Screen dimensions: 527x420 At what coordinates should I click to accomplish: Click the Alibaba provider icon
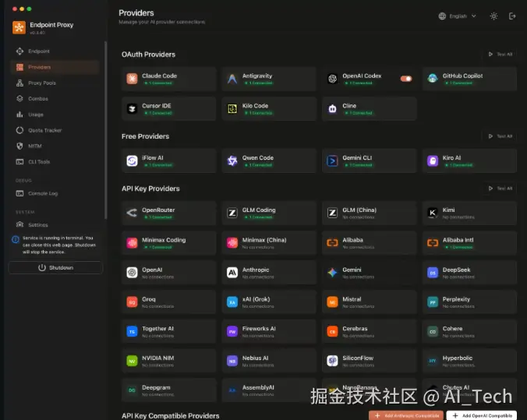tap(332, 242)
